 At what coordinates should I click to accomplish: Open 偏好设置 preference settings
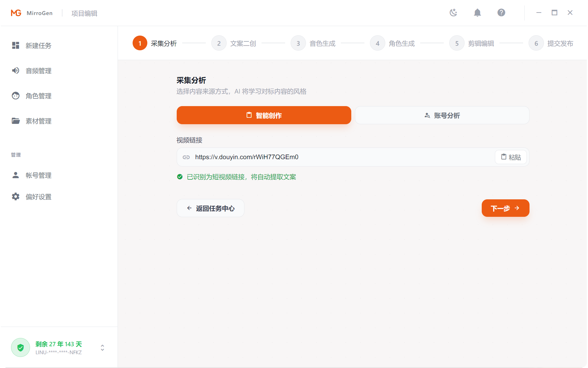pos(38,197)
